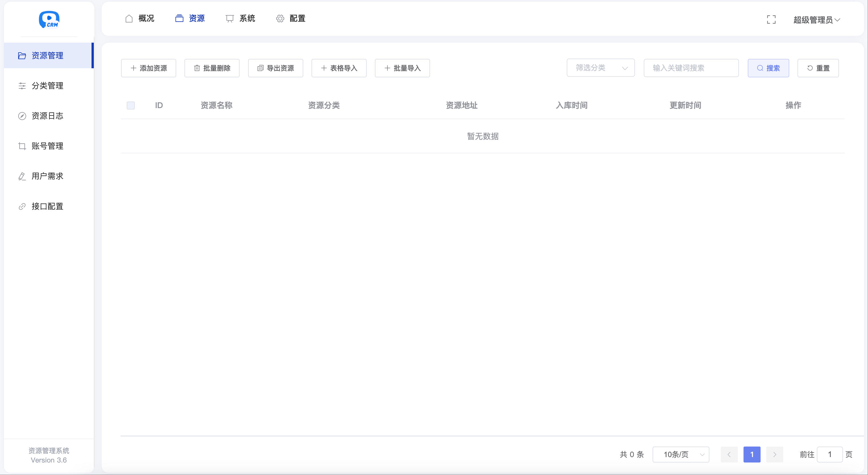
Task: Go to 账号管理 in the sidebar
Action: pyautogui.click(x=49, y=146)
